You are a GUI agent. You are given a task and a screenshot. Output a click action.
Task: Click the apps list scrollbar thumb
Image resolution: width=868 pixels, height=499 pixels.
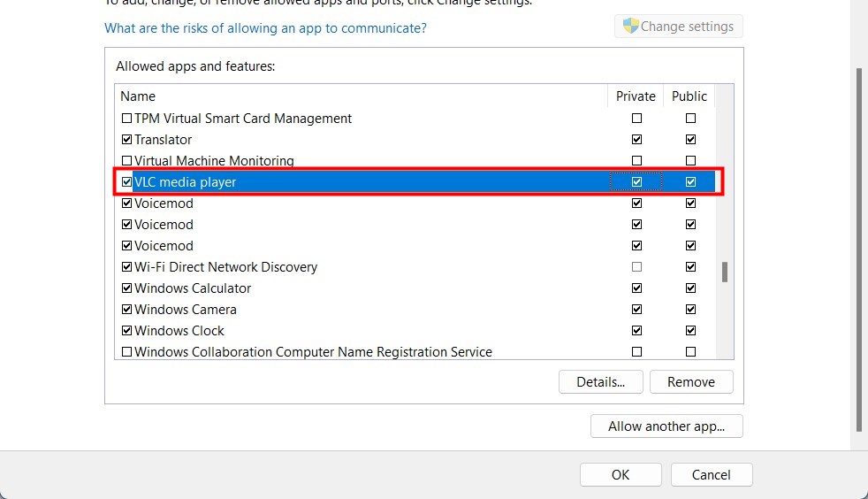725,272
